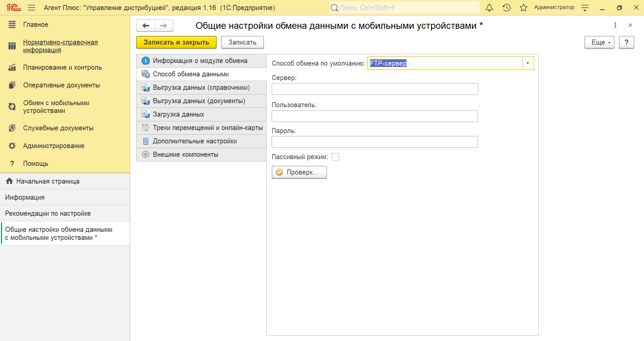The width and height of the screenshot is (644, 341).
Task: Open the question mark help button
Action: click(626, 43)
